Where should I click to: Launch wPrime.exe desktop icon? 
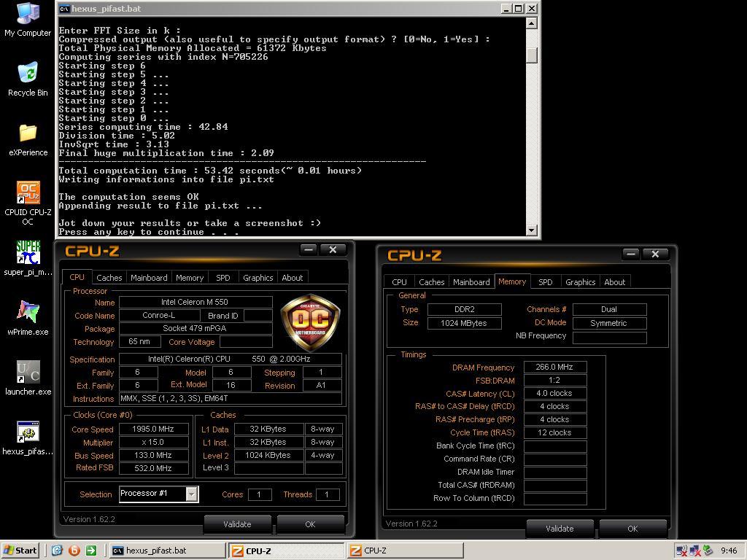[x=28, y=318]
